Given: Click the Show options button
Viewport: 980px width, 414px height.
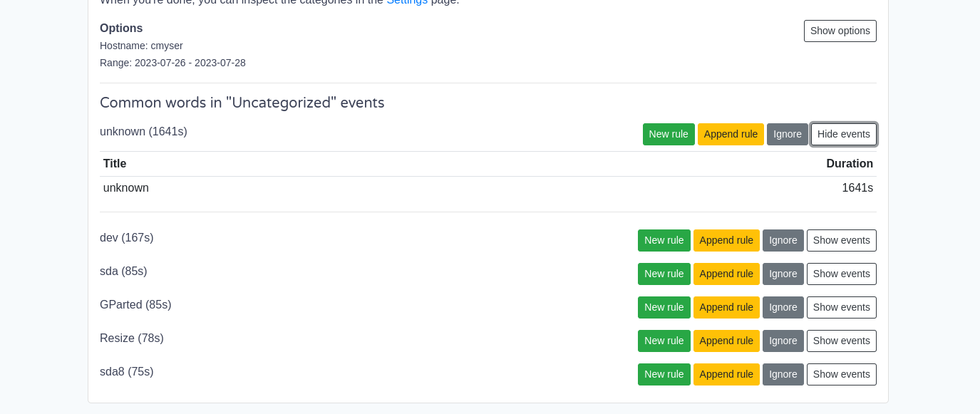Looking at the screenshot, I should click(840, 31).
